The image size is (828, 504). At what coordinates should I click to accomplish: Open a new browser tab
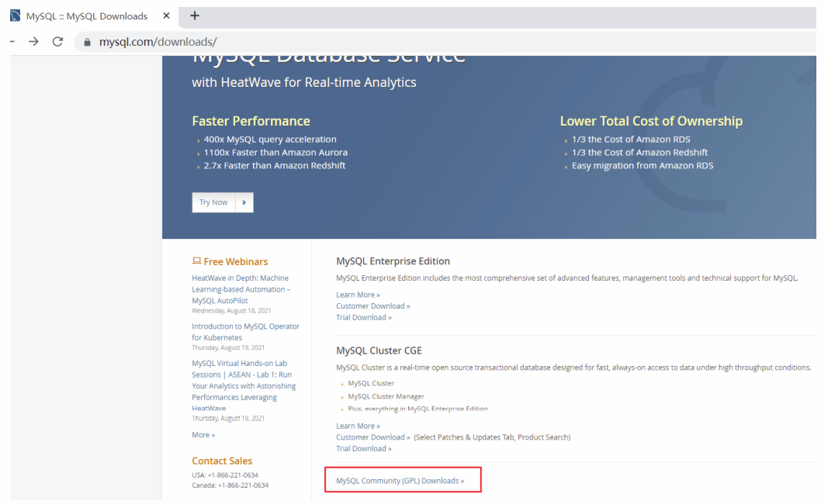tap(194, 16)
